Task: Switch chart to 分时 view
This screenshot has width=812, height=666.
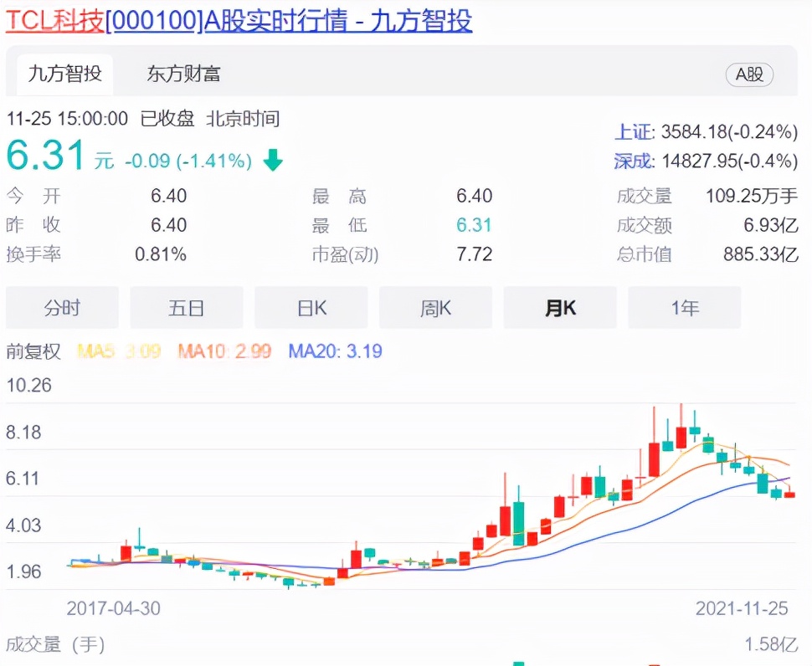Action: point(62,307)
